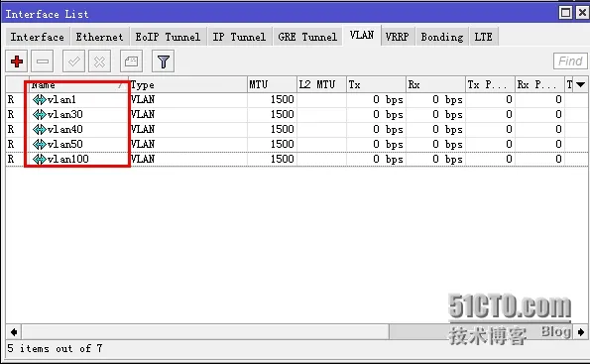Screen dimensions: 590x364
Task: Click the '5 items out of 7' status text
Action: [55, 348]
